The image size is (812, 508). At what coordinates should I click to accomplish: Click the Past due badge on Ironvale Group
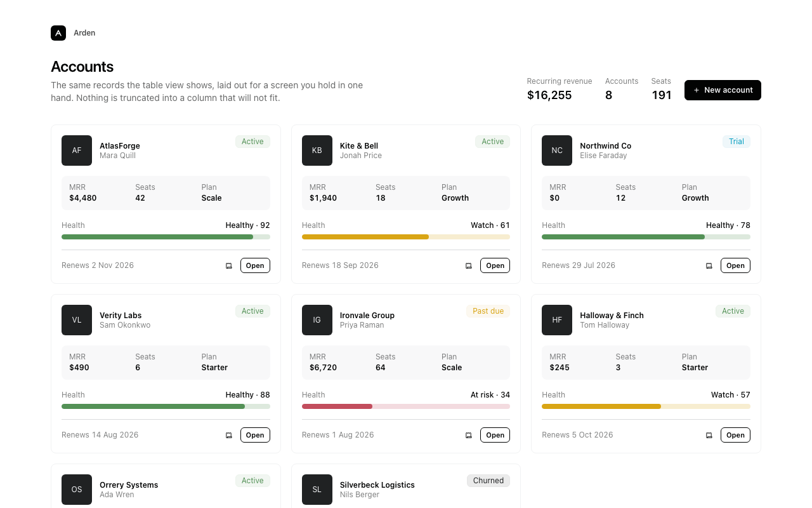pos(488,311)
